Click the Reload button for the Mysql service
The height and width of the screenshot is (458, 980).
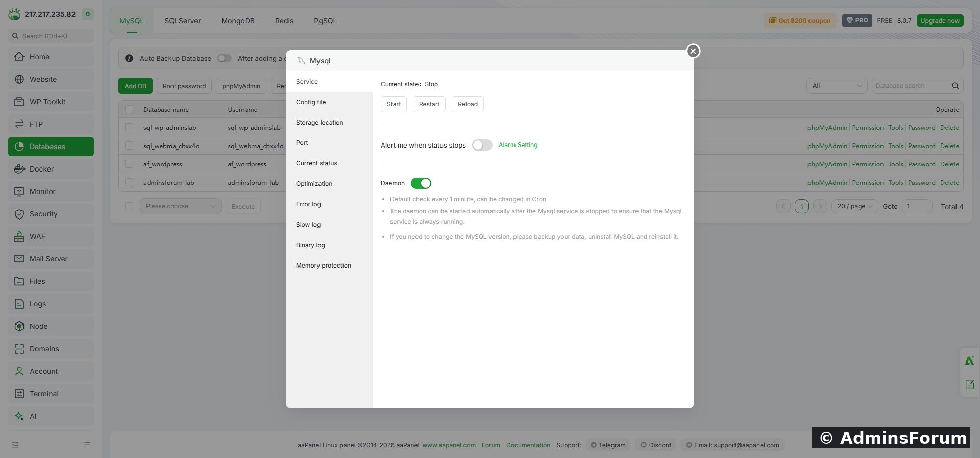click(x=468, y=104)
